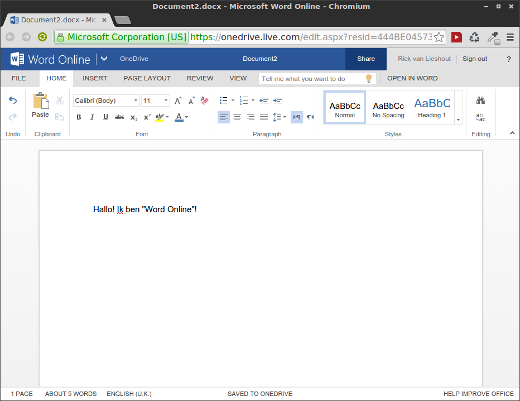This screenshot has height=401, width=520.
Task: Click the Document2 title name
Action: [260, 59]
